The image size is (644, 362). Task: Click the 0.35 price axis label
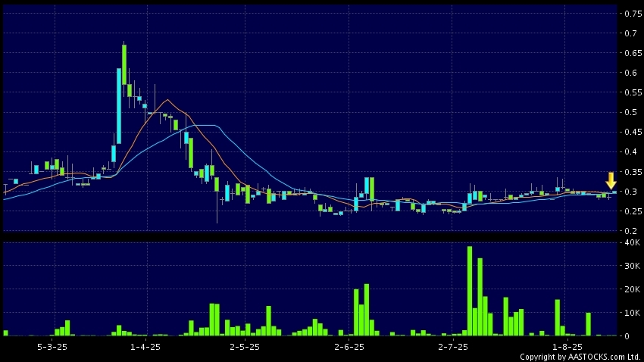633,172
